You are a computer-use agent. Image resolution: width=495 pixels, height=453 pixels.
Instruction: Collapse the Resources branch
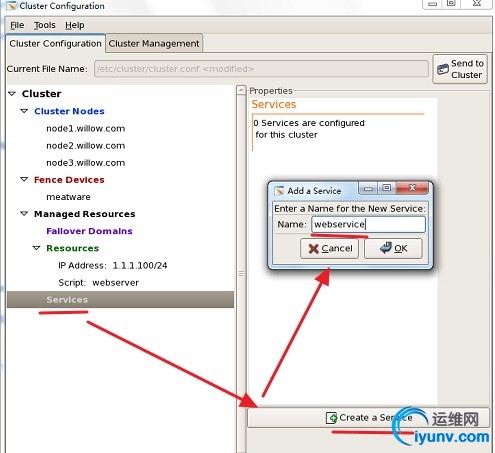coord(37,248)
